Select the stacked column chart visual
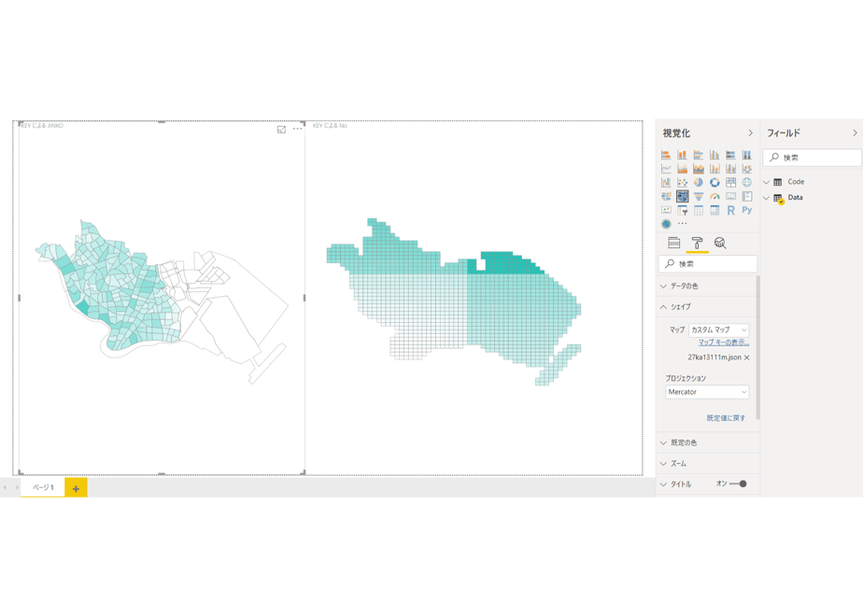This screenshot has height=616, width=863. [x=682, y=155]
